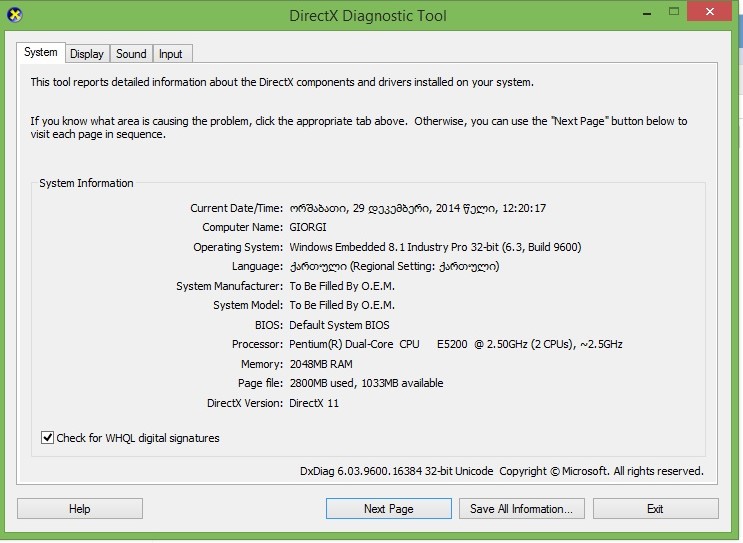This screenshot has width=743, height=543.
Task: Click the Language value with Regional Setting
Action: coord(394,267)
